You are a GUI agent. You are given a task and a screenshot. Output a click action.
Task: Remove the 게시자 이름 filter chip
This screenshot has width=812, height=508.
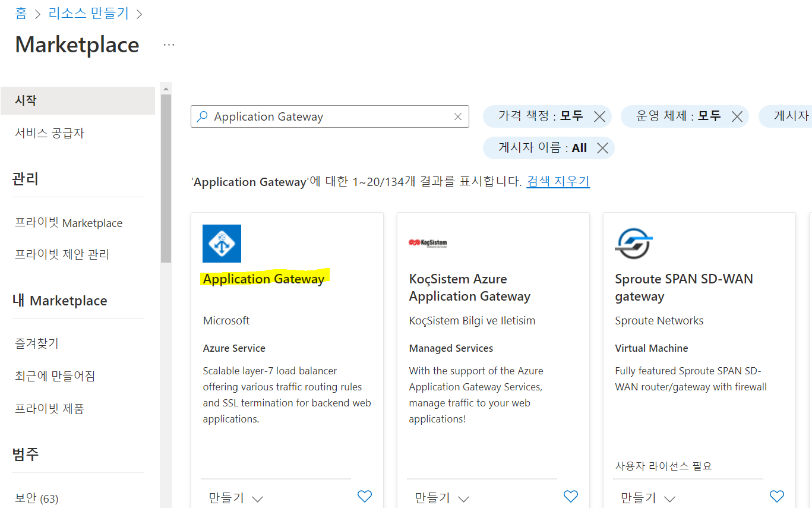coord(603,148)
